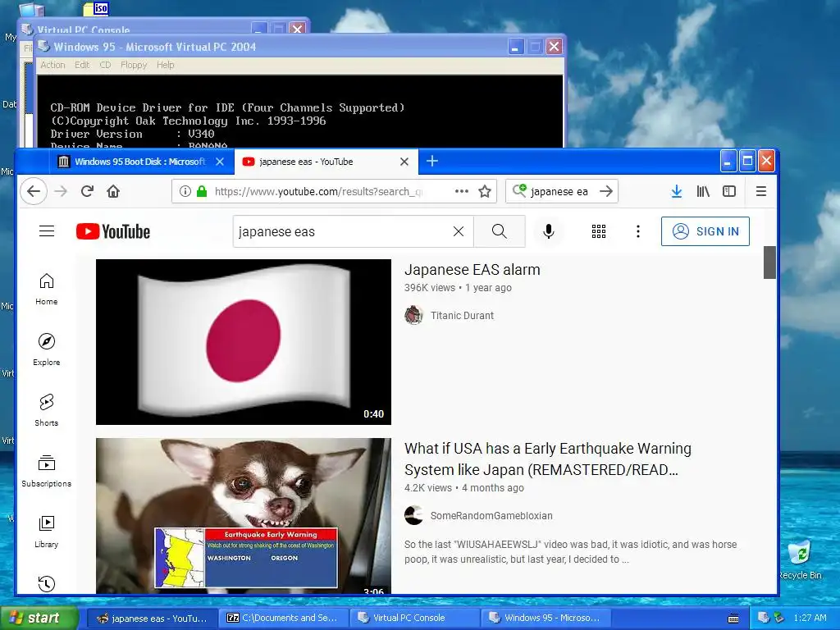
Task: Switch to Virtual PC Console taskbar button
Action: [415, 618]
